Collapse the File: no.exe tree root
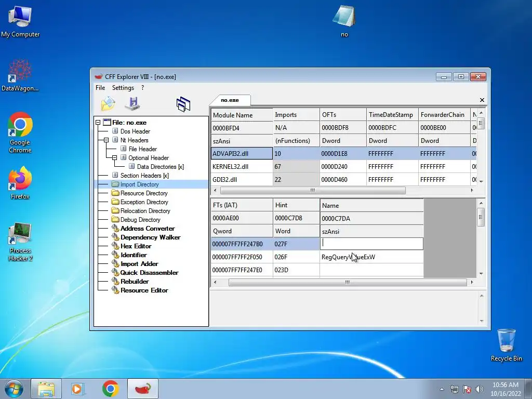 point(98,123)
